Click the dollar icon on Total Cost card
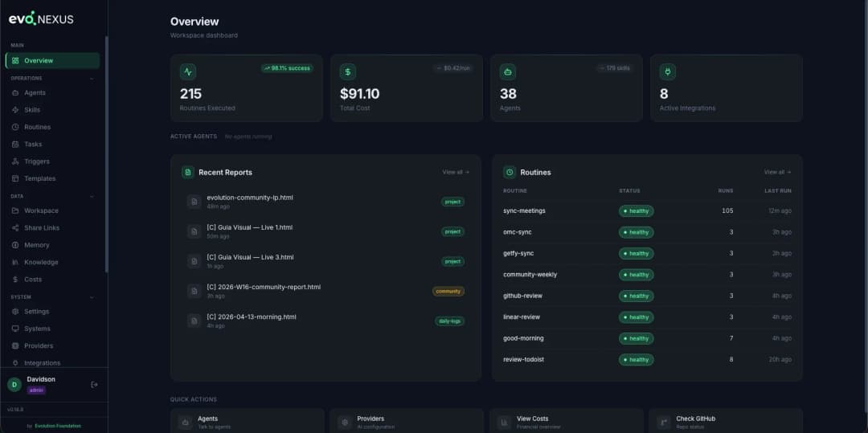 point(348,71)
